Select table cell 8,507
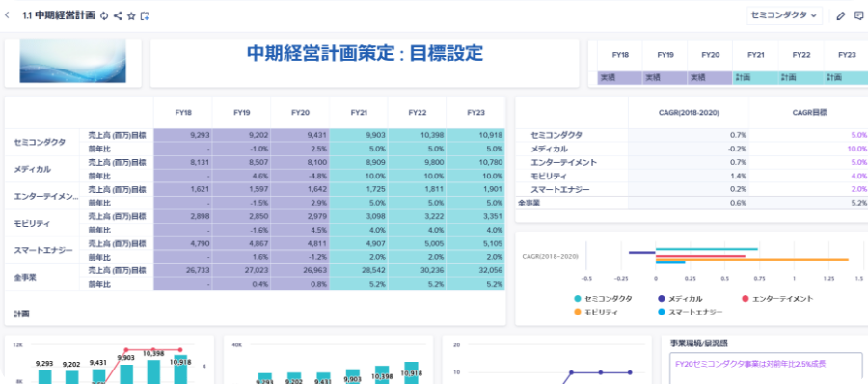 pyautogui.click(x=241, y=162)
